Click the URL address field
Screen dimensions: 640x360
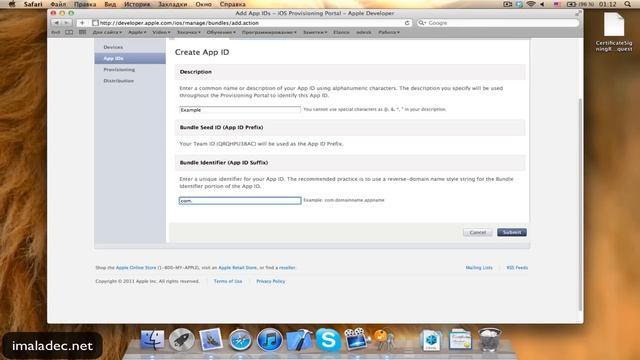tap(251, 23)
